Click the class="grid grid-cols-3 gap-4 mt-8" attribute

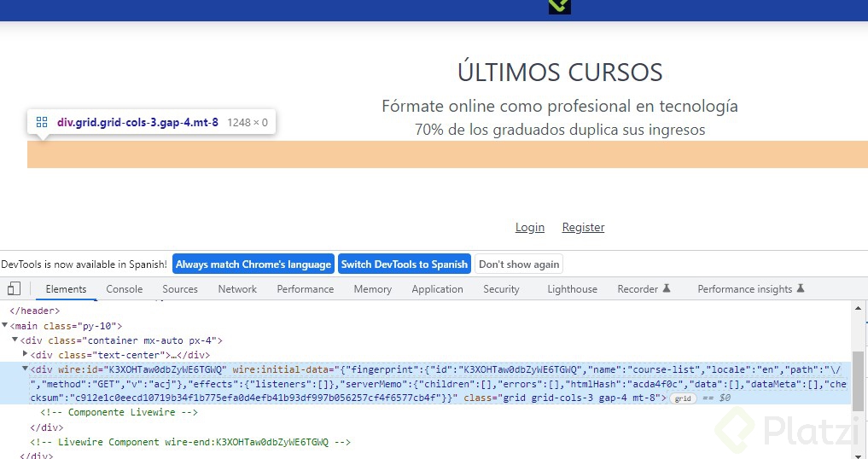(562, 398)
